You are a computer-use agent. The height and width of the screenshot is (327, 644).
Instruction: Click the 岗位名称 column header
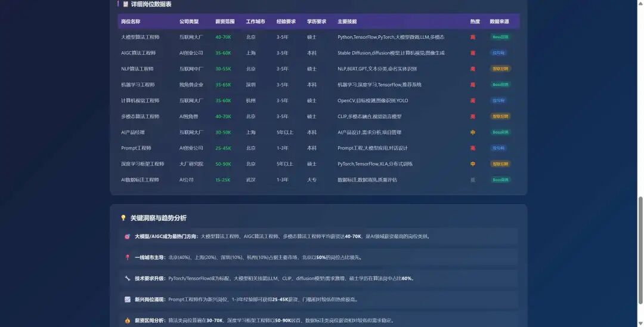click(x=131, y=21)
